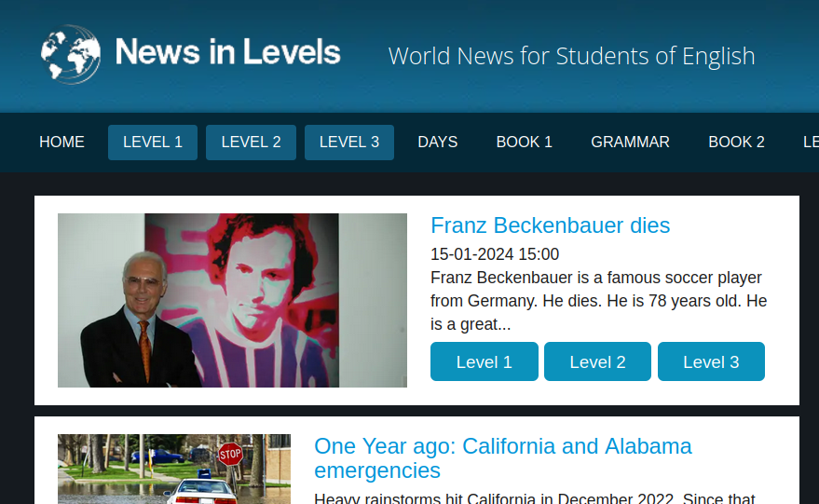
Task: Select LEVEL 2 in navigation bar
Action: point(251,143)
